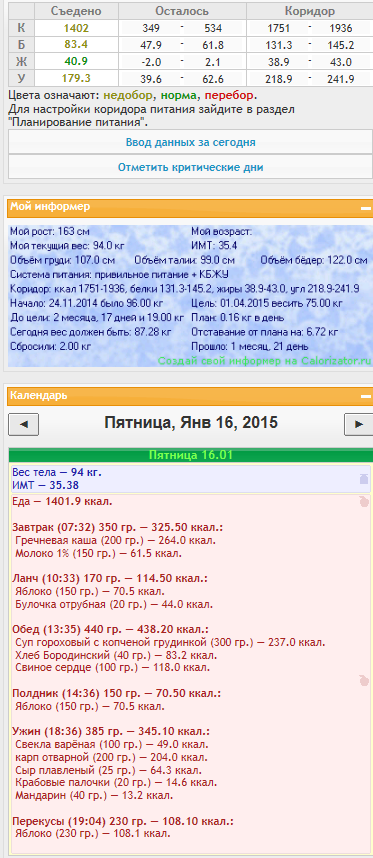Click the eaten carbs value 179.3
The image size is (373, 858).
[x=76, y=78]
